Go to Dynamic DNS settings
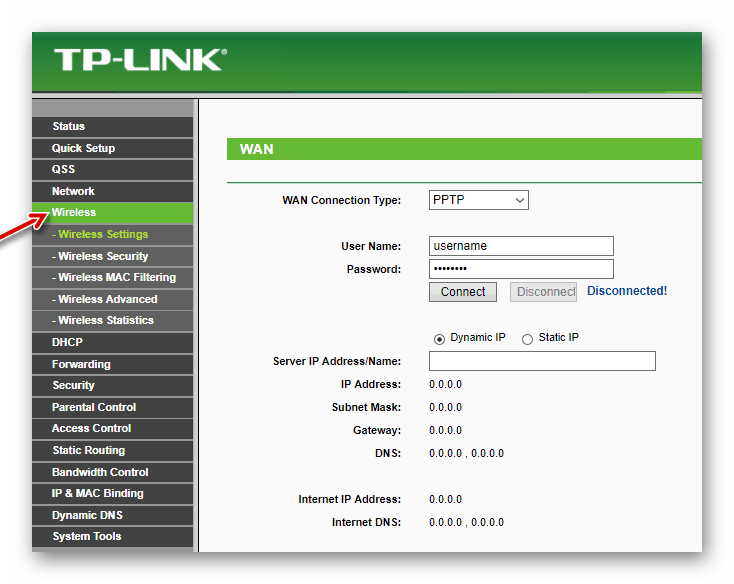 [112, 516]
